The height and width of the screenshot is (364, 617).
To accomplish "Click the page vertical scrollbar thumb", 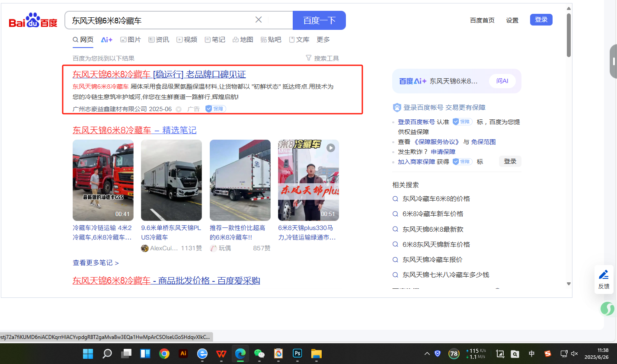I will pos(569,35).
